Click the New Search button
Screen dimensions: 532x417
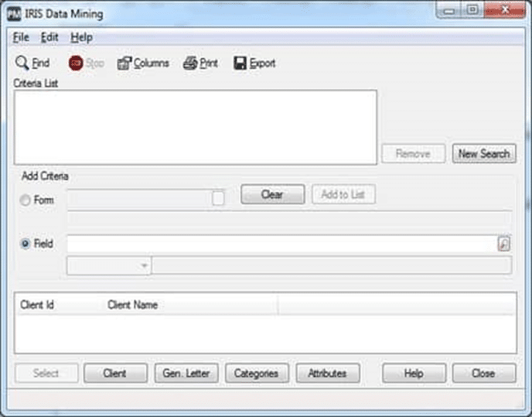pos(484,154)
